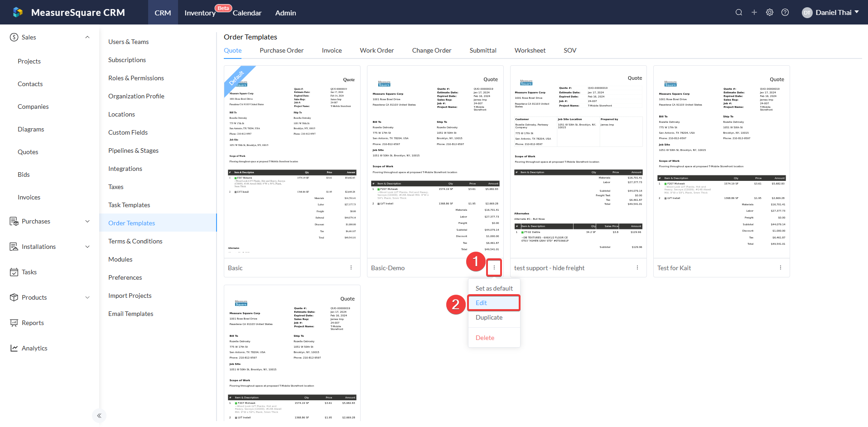Open Custom Fields admin page
The width and height of the screenshot is (868, 427).
point(128,132)
